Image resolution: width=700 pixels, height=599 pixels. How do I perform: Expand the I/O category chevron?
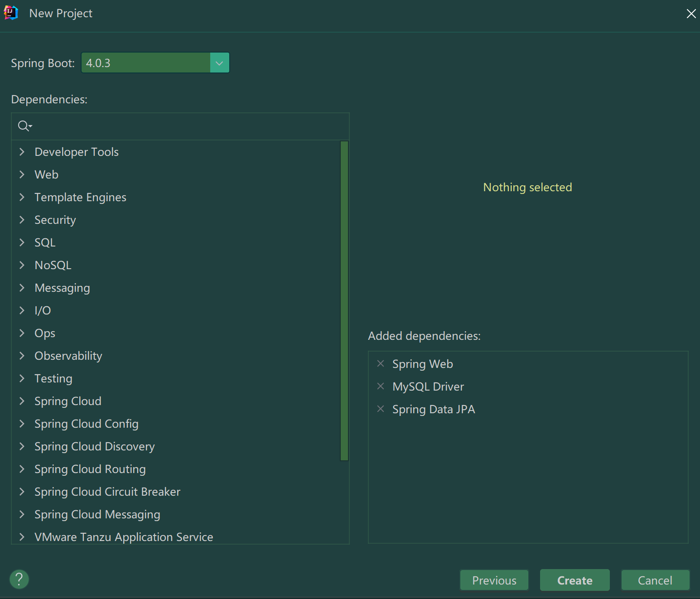(22, 310)
